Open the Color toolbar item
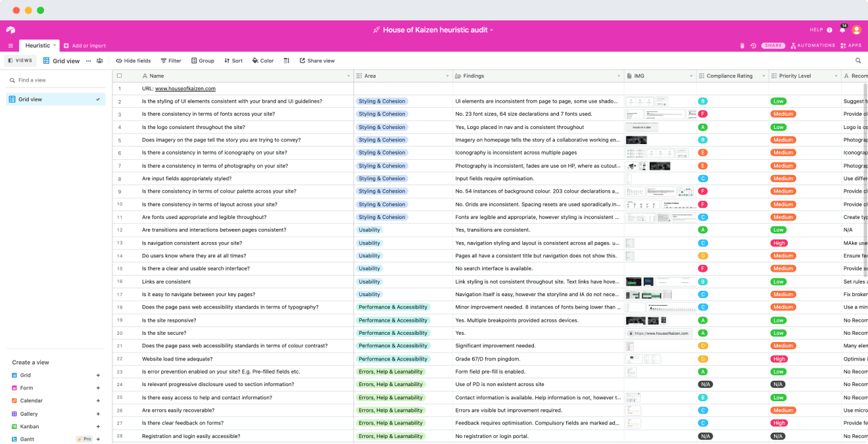The width and height of the screenshot is (868, 444). [x=263, y=61]
